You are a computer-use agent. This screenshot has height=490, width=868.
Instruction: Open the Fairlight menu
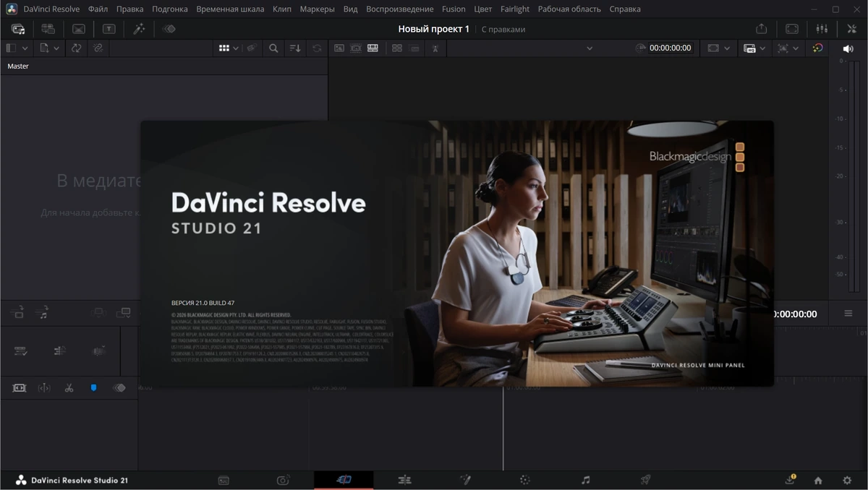[x=515, y=9]
